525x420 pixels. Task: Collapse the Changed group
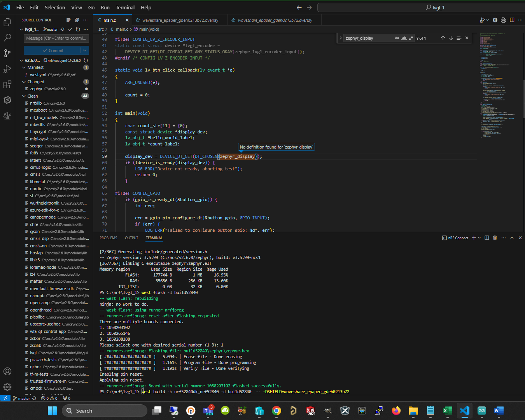[24, 82]
